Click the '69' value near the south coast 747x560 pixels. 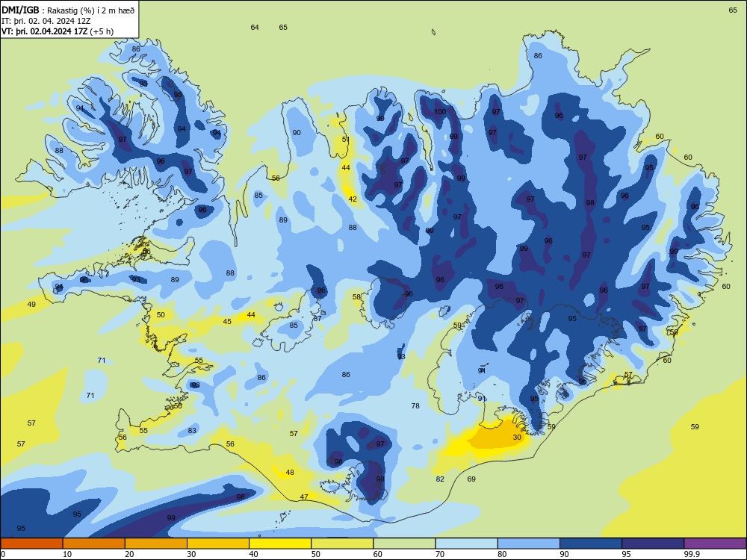tap(471, 479)
